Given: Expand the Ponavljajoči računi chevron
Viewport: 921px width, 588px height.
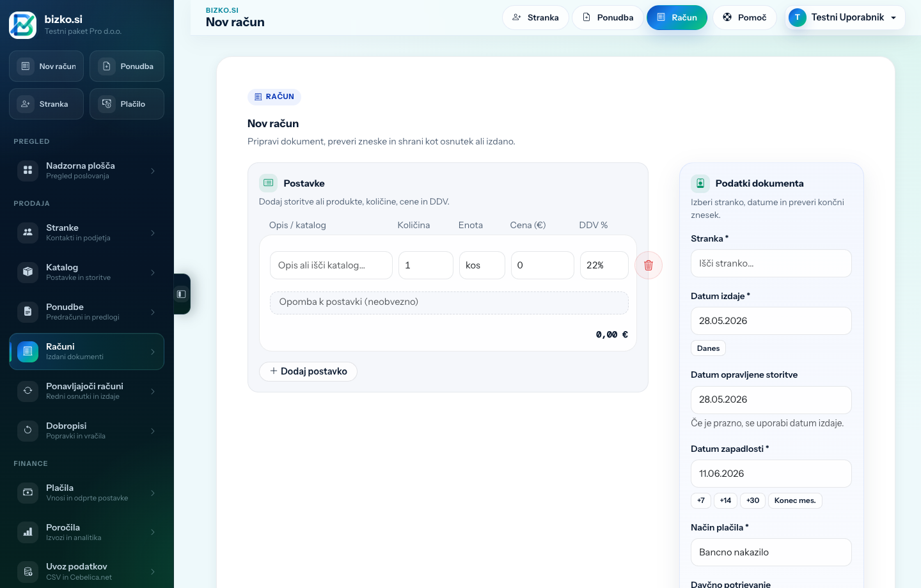Looking at the screenshot, I should point(153,391).
